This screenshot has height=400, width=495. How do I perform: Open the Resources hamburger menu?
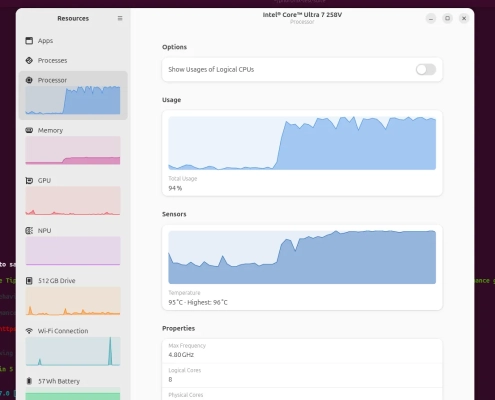(120, 18)
